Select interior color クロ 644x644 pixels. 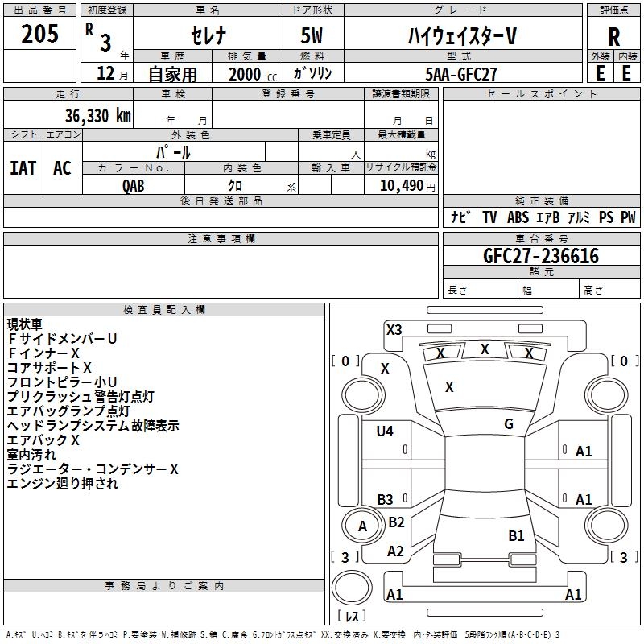[235, 185]
